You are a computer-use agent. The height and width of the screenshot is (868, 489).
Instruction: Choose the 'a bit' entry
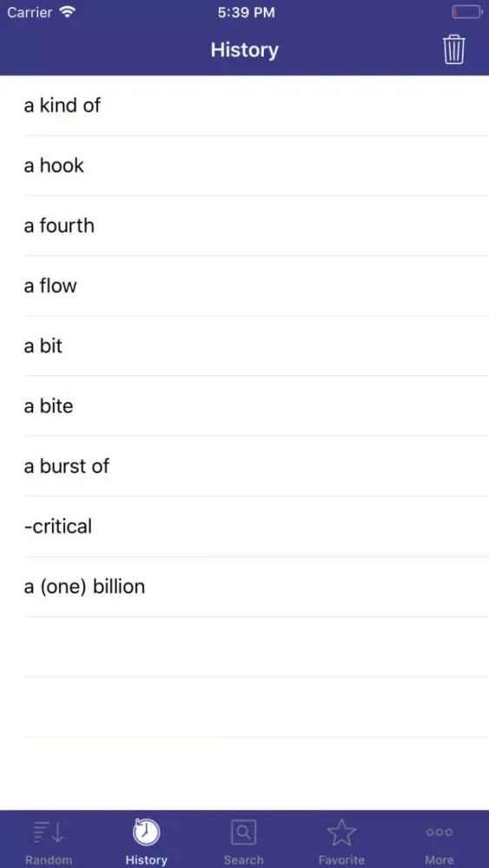tap(244, 346)
